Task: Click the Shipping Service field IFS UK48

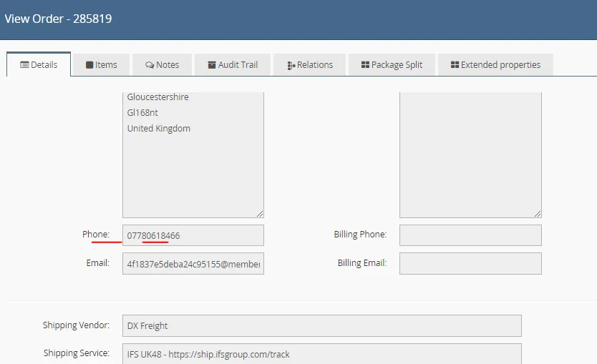Action: click(321, 354)
